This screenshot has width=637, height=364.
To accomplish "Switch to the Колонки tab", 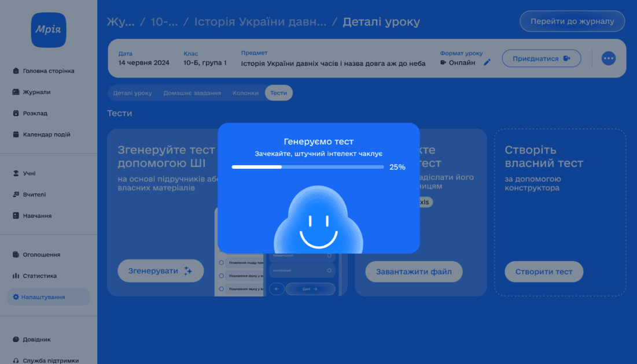I will pyautogui.click(x=245, y=93).
